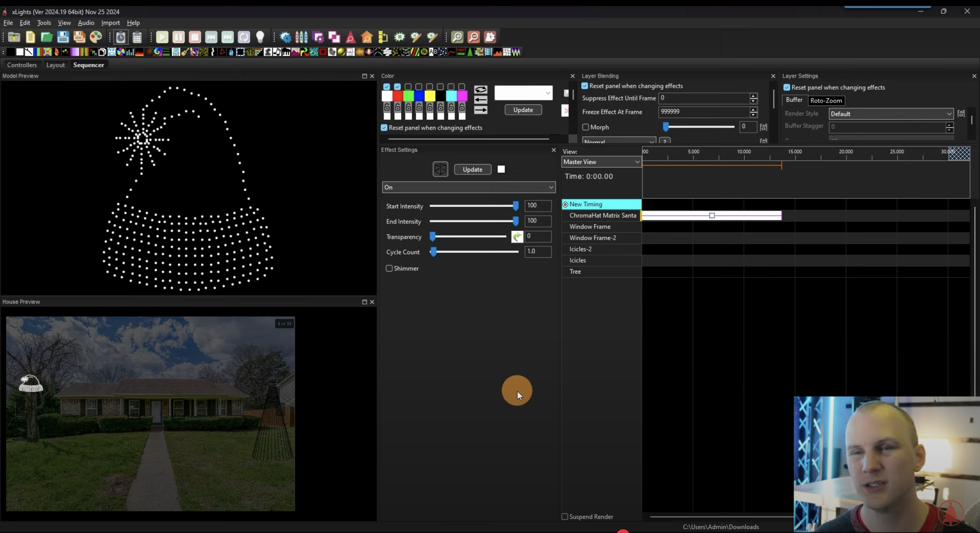
Task: Click the Zoom In magnifier icon
Action: tap(457, 37)
